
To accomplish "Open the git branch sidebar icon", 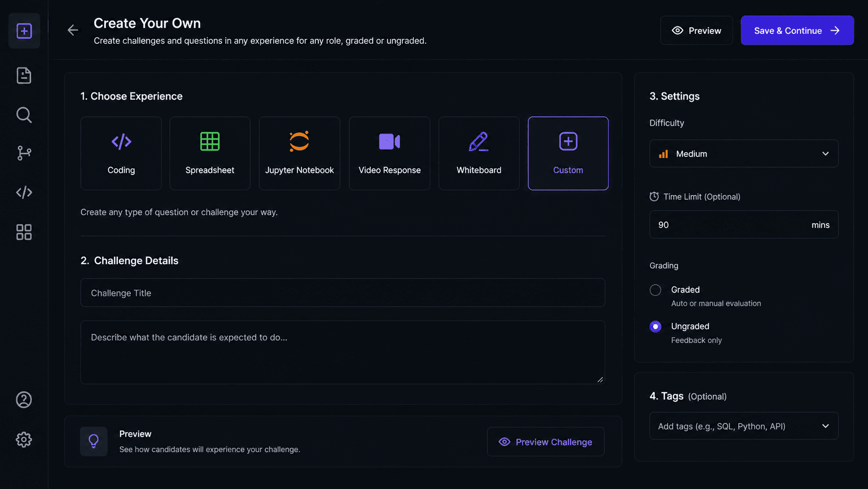I will [24, 153].
